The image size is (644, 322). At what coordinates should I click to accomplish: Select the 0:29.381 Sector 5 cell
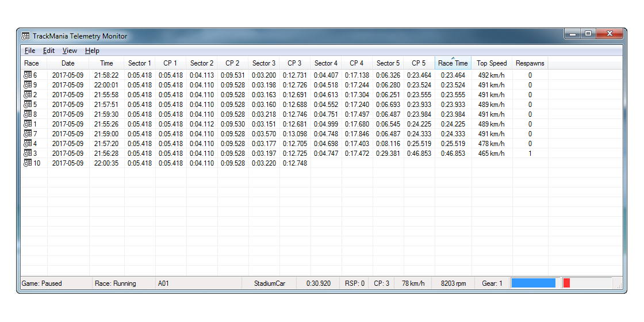[x=388, y=153]
